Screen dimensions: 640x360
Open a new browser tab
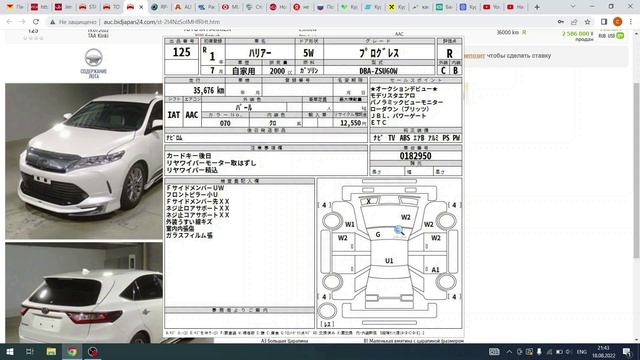[537, 7]
